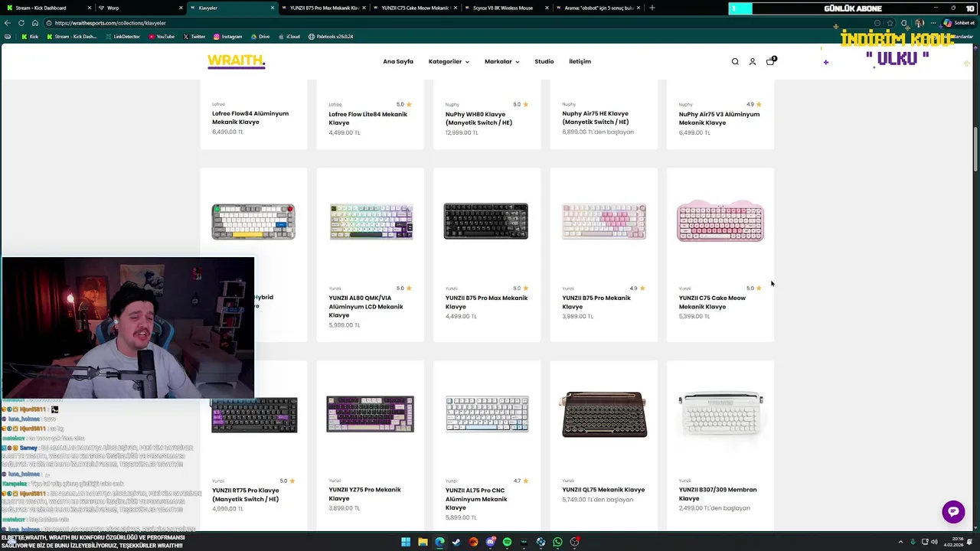Open Twitter bookmark

[194, 37]
